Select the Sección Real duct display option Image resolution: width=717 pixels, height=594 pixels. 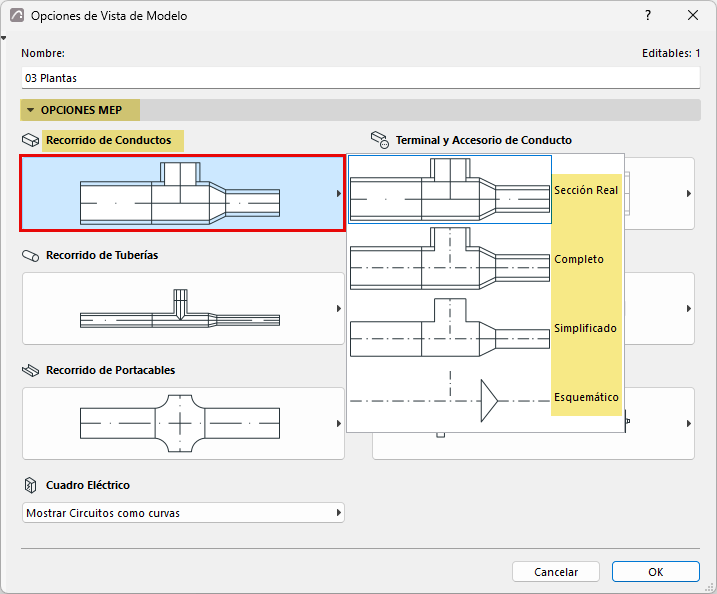tap(486, 190)
